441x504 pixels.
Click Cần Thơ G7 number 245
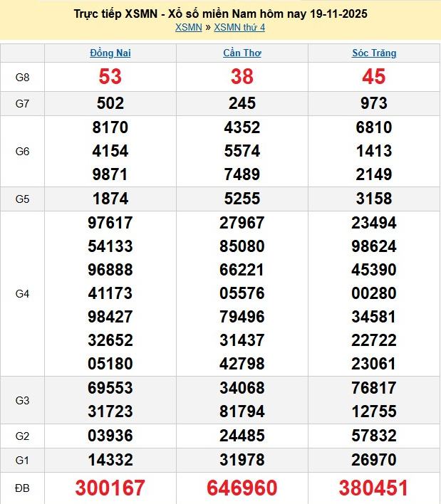pos(242,103)
